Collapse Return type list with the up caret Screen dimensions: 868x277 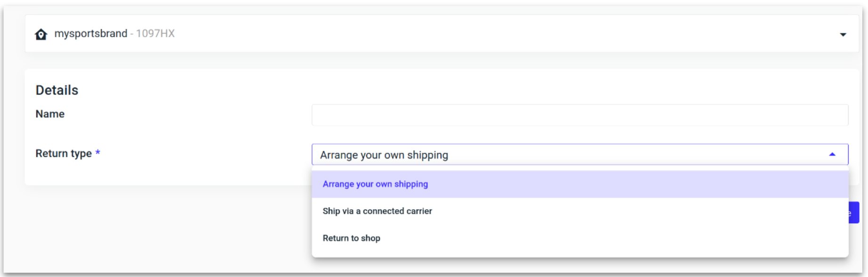coord(832,155)
